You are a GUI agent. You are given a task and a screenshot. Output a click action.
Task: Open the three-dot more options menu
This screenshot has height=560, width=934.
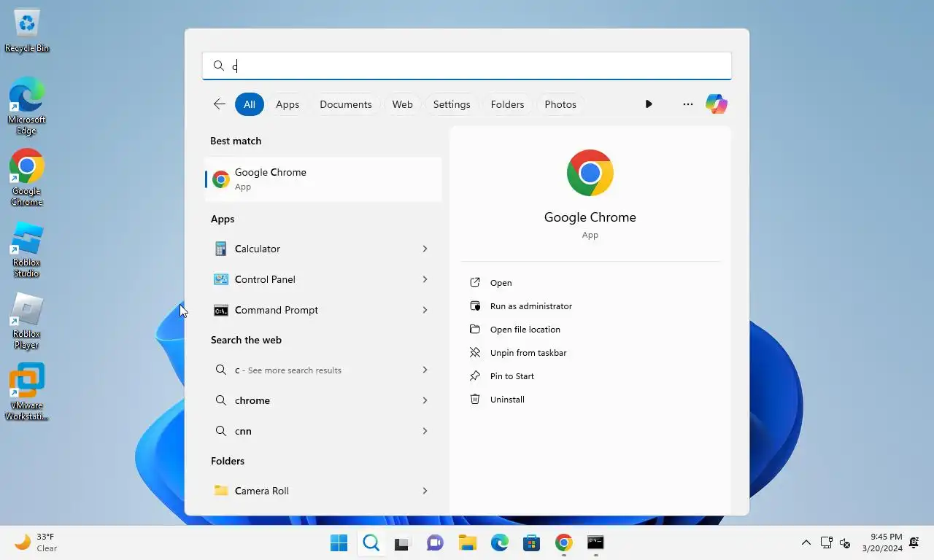pyautogui.click(x=688, y=104)
